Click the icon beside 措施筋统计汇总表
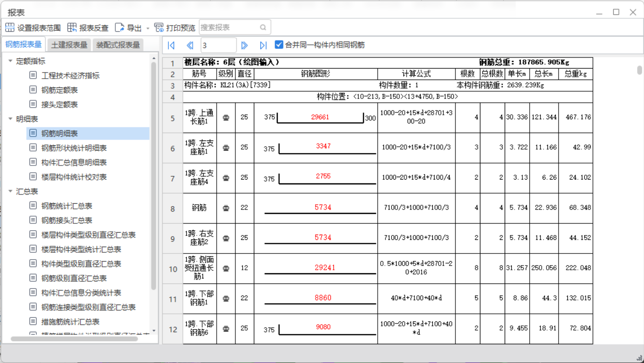This screenshot has width=644, height=363. point(33,321)
